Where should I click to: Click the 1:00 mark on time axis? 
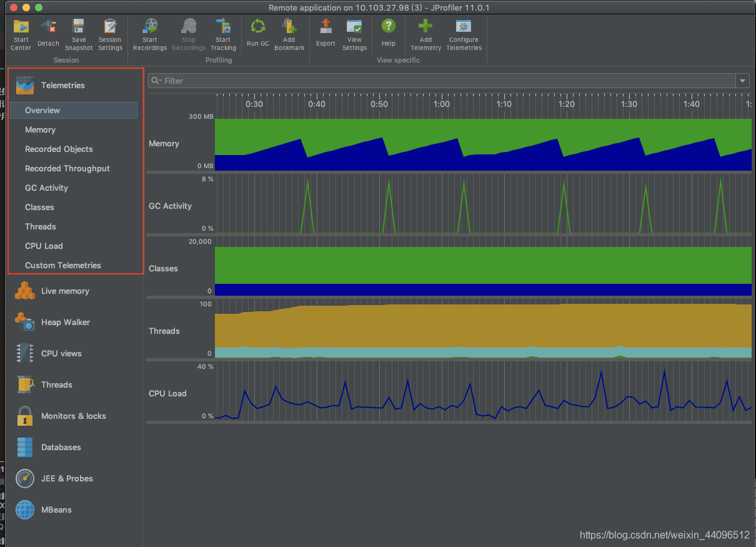[442, 104]
